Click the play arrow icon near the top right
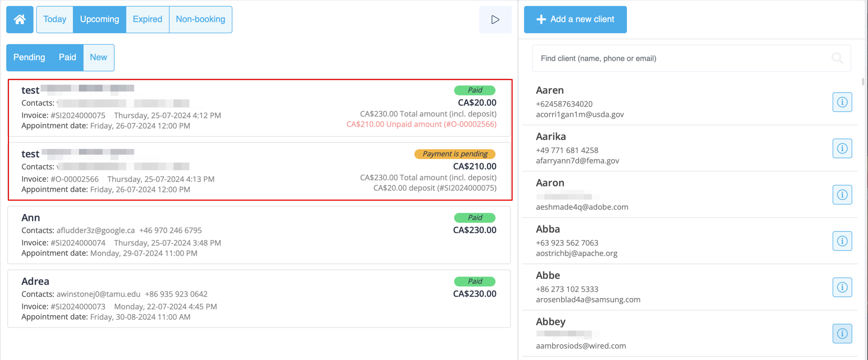 point(495,20)
